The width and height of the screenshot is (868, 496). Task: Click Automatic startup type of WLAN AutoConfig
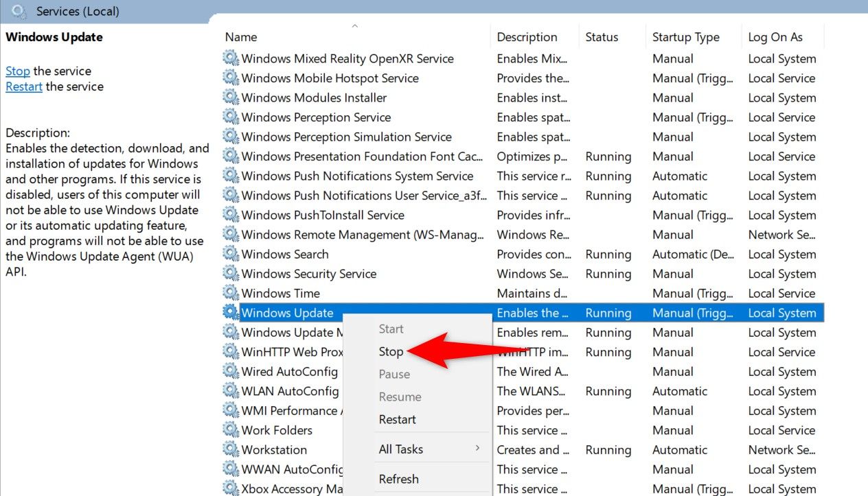pos(680,391)
